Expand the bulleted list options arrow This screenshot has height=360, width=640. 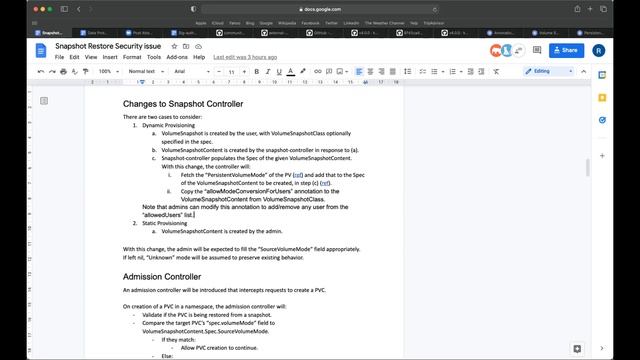443,72
